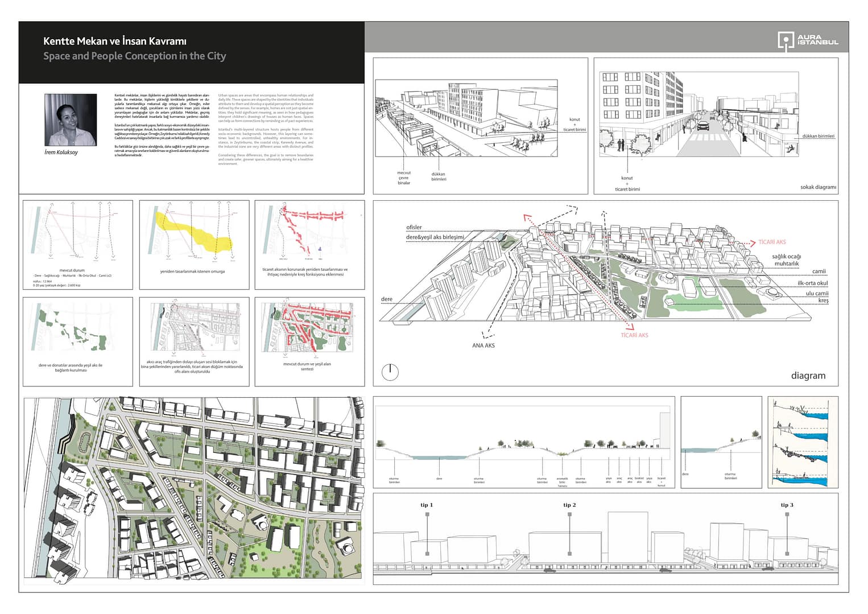
Task: Click the Aura Istanbul logo
Action: [x=807, y=41]
